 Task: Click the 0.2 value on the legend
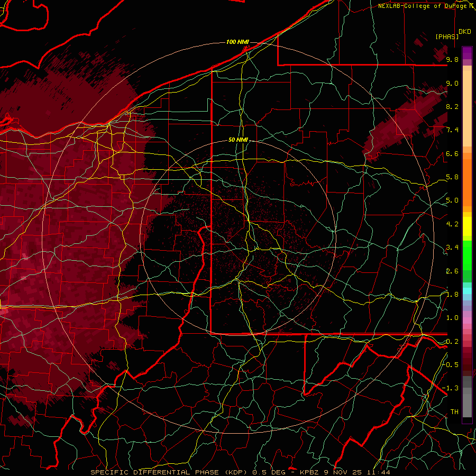point(452,342)
